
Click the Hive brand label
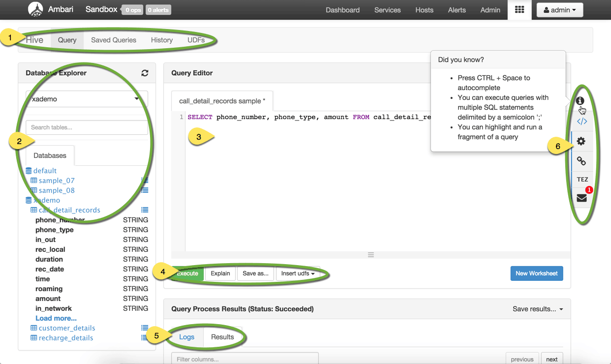click(34, 40)
